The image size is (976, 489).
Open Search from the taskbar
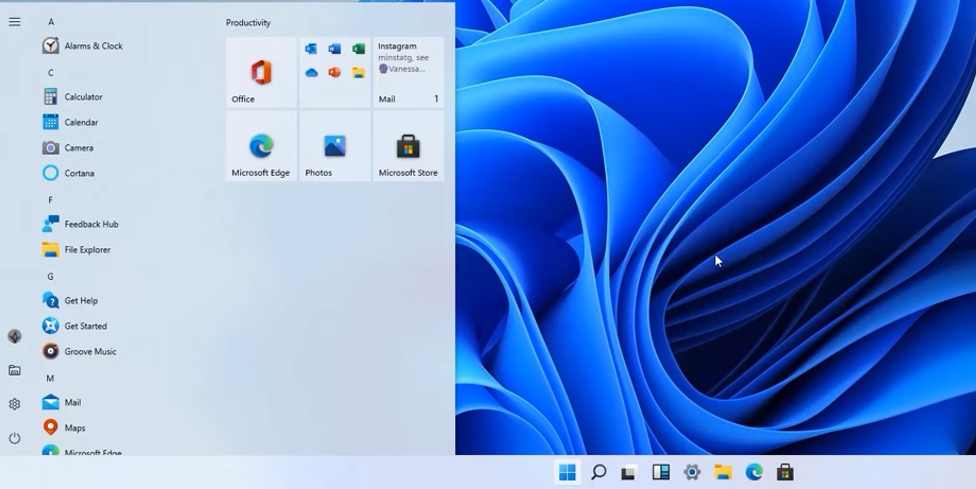click(598, 472)
